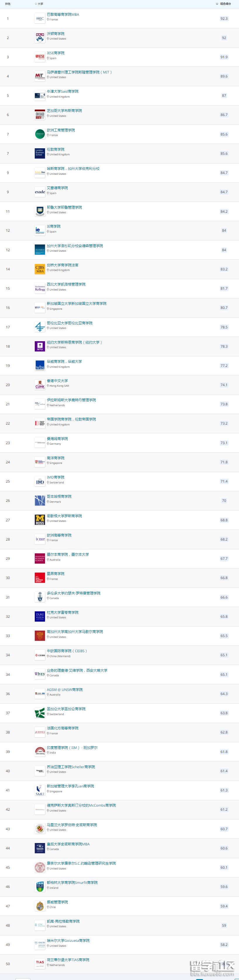
Task: Click the esade logo
Action: (40, 192)
